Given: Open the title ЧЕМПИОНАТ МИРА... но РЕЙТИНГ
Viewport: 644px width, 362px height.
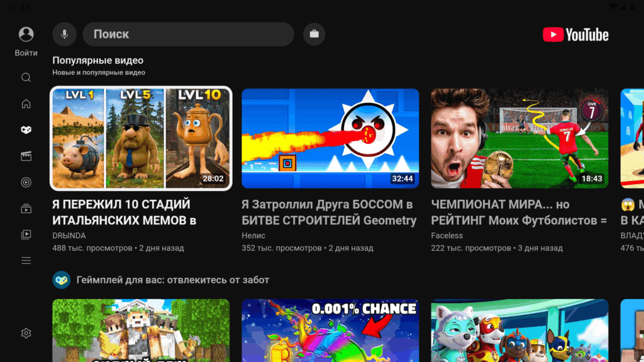Looking at the screenshot, I should click(x=519, y=212).
